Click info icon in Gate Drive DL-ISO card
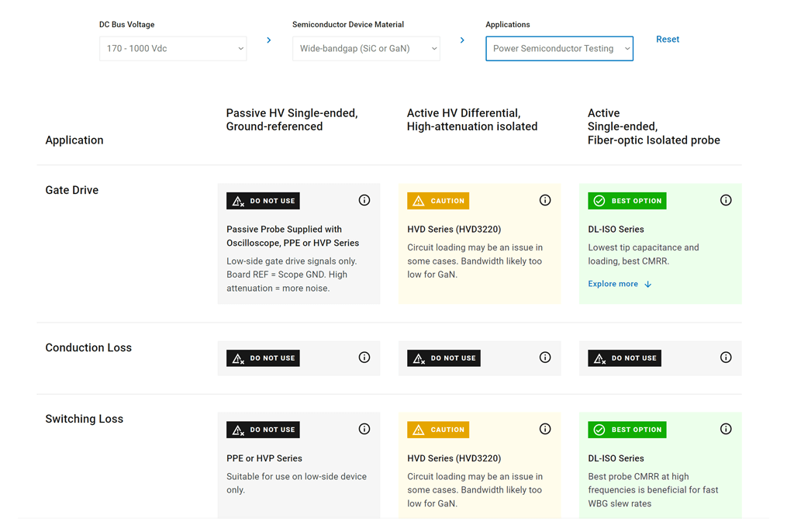This screenshot has height=532, width=794. [726, 200]
